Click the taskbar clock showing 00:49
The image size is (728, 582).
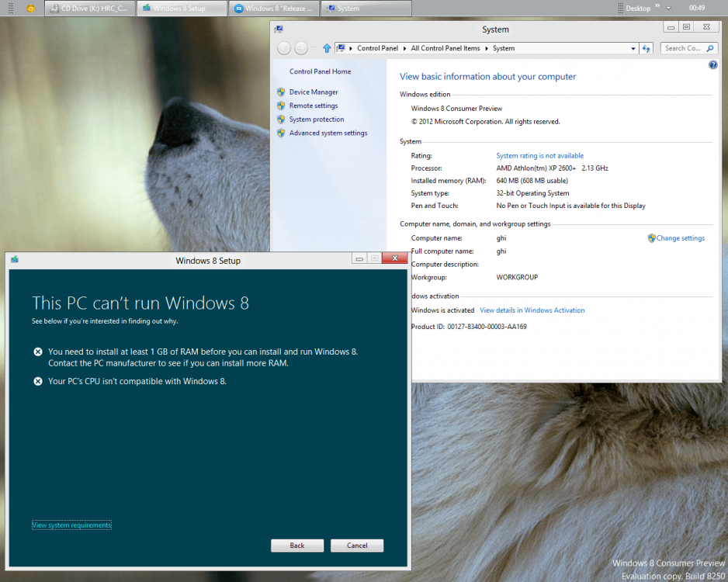click(x=696, y=8)
